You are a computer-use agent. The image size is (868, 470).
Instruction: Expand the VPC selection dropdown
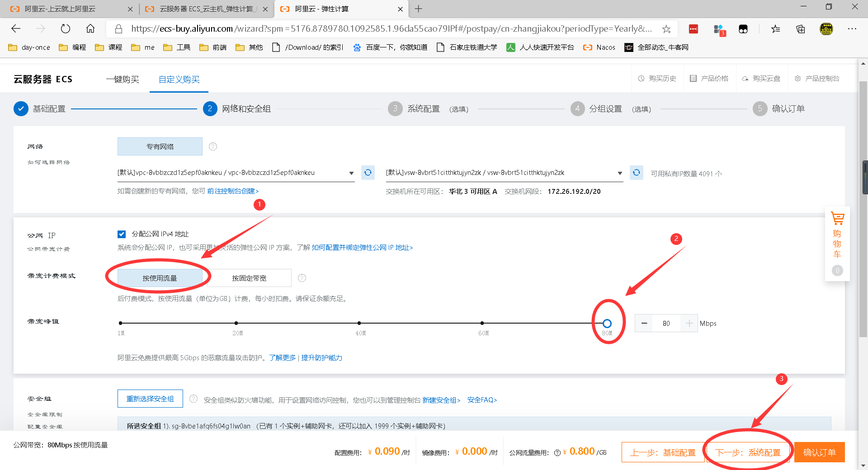tap(236, 173)
